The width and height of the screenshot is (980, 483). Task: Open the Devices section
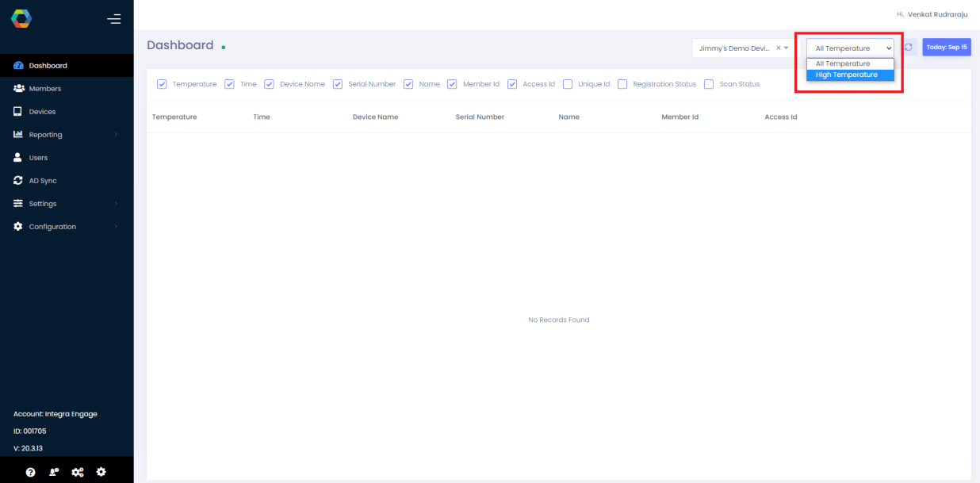pos(18,111)
